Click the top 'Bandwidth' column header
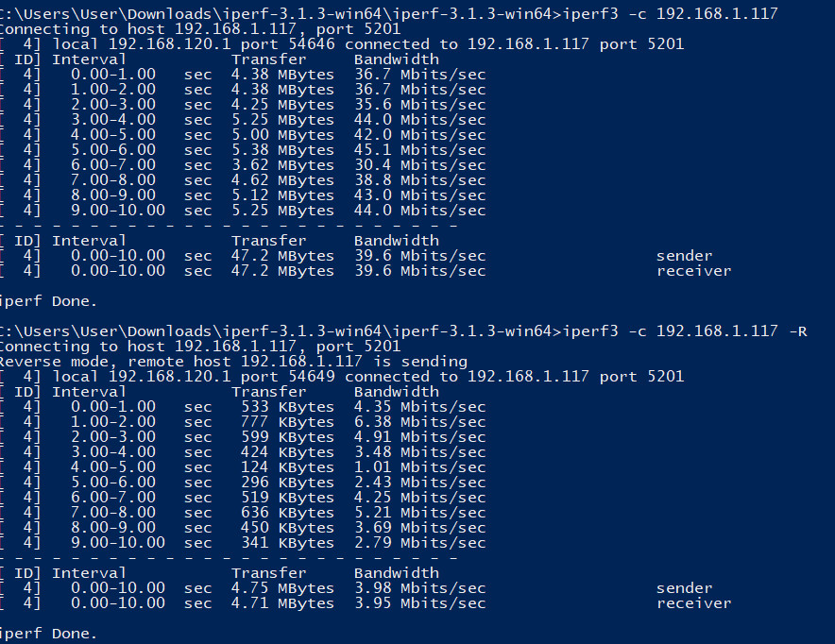 click(397, 59)
